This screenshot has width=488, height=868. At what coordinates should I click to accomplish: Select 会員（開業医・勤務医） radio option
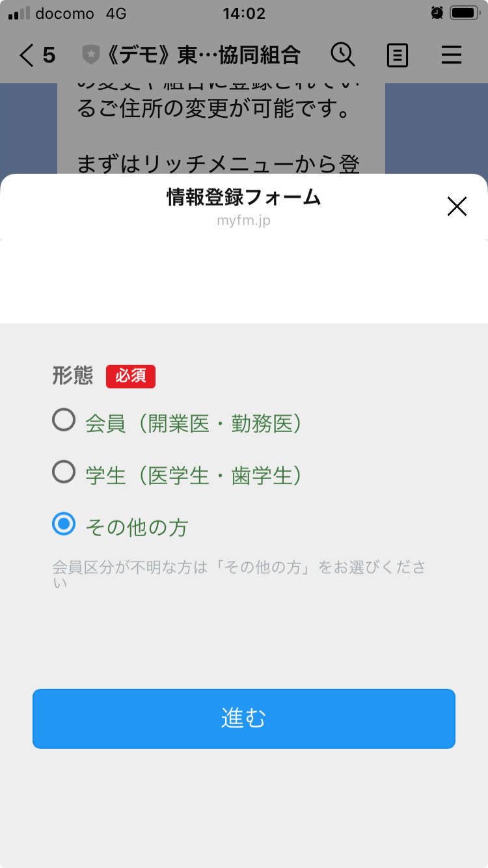point(64,421)
